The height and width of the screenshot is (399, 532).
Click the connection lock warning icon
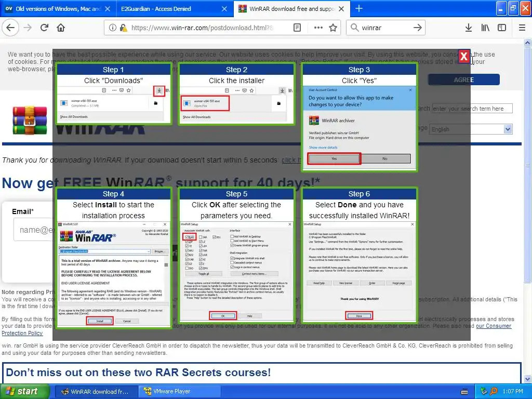[123, 28]
